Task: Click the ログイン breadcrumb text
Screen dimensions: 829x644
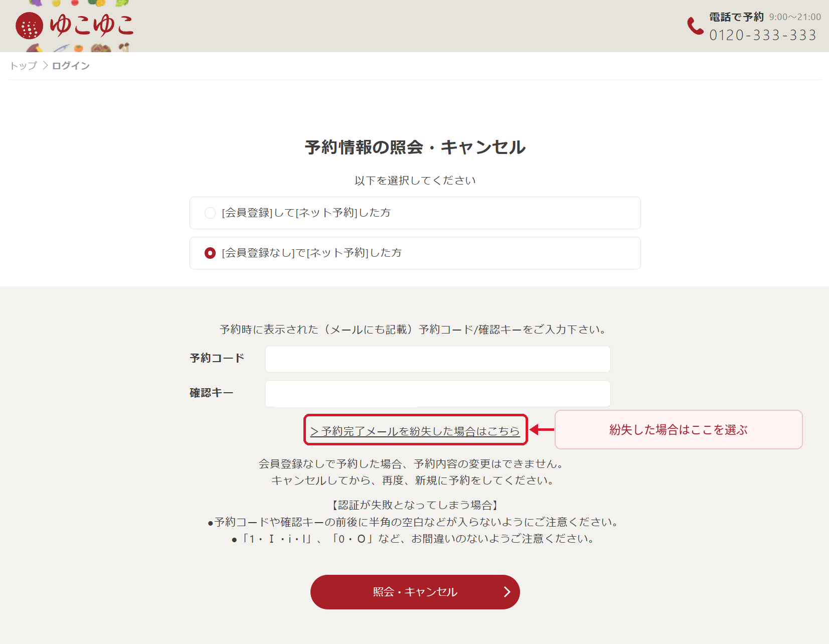Action: (x=71, y=66)
